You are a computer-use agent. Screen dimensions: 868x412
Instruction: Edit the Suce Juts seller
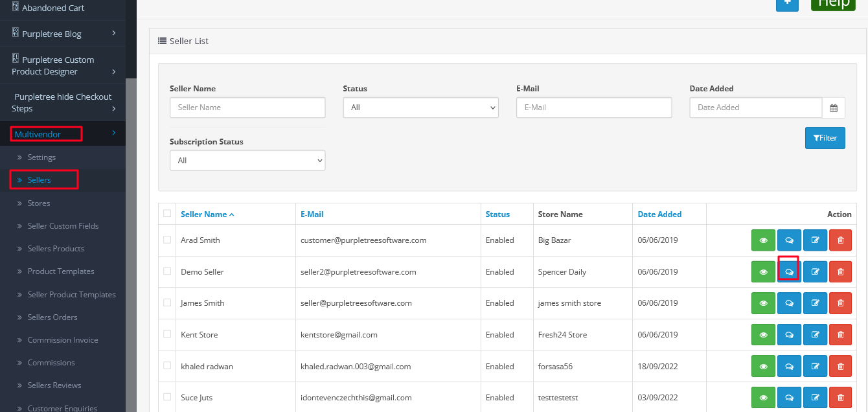[x=815, y=398]
